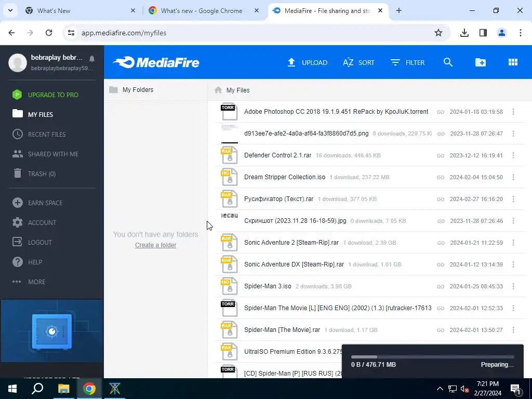Click the user profile avatar in sidebar
This screenshot has height=399, width=532.
(x=18, y=62)
